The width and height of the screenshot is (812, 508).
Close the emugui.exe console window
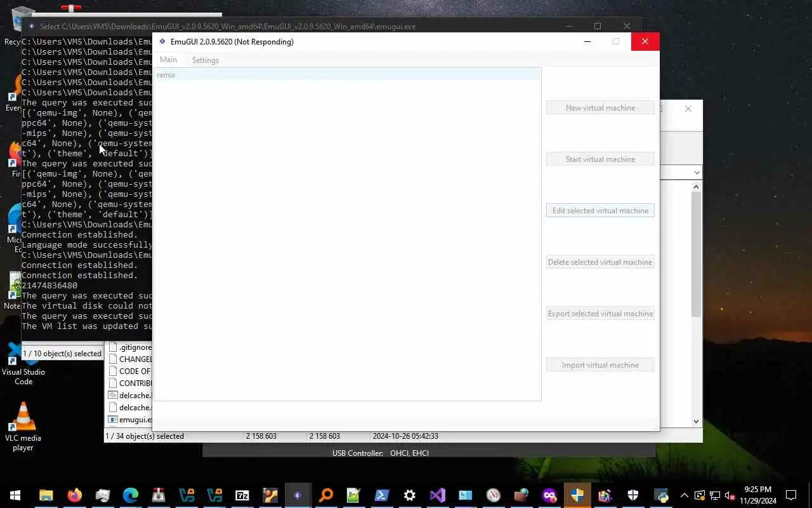[627, 26]
